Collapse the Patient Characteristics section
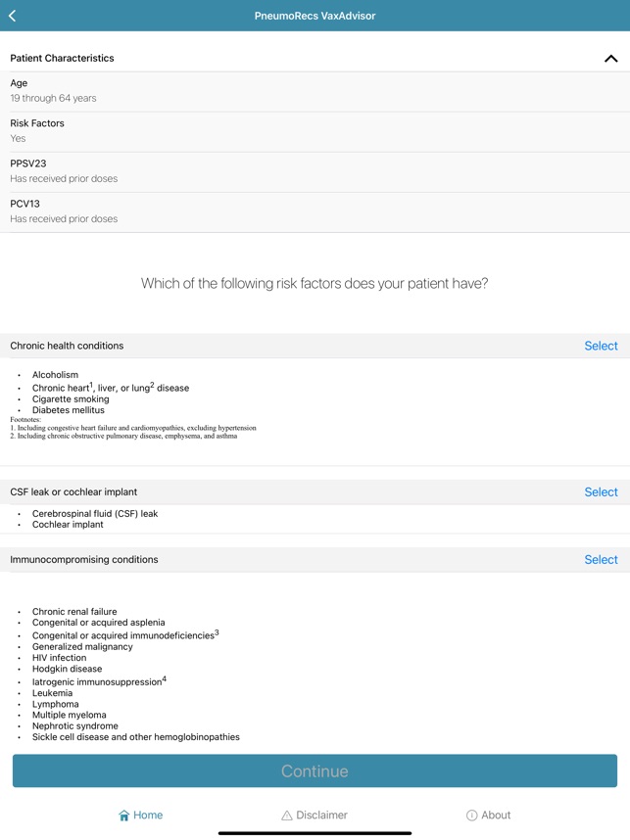630x840 pixels. [612, 57]
